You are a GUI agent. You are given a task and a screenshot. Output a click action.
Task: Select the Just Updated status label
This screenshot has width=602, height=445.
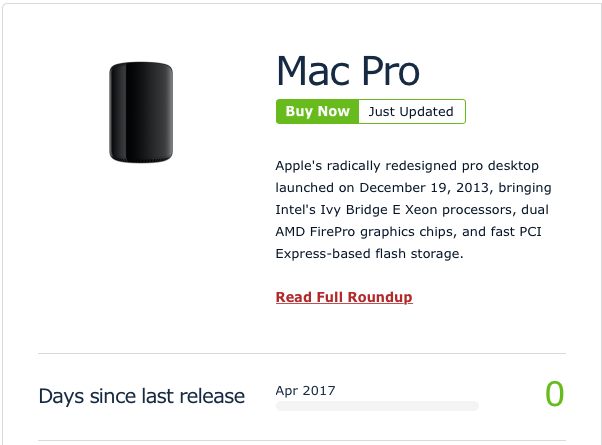coord(411,112)
